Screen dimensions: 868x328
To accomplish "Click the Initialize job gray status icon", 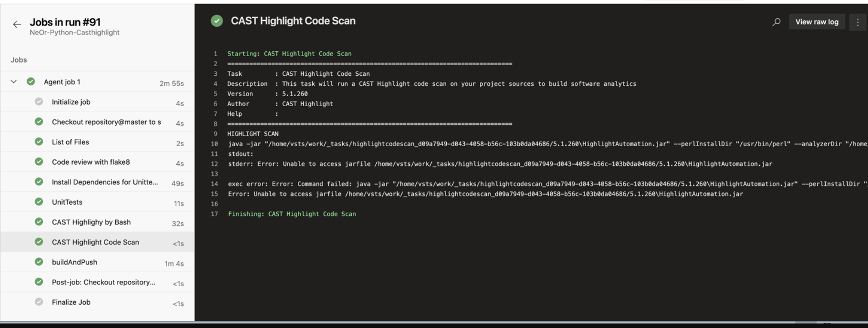I will click(39, 102).
